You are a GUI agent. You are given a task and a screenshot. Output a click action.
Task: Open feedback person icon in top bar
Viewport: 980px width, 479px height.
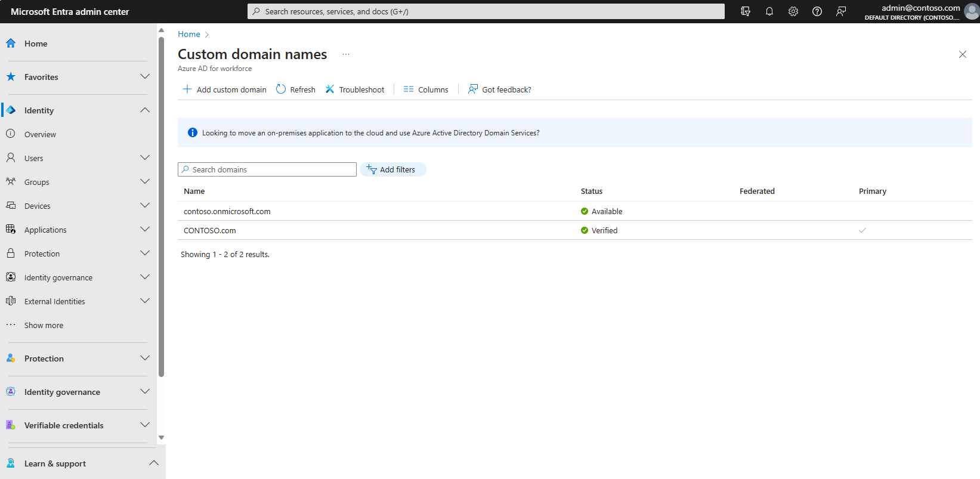pyautogui.click(x=841, y=11)
